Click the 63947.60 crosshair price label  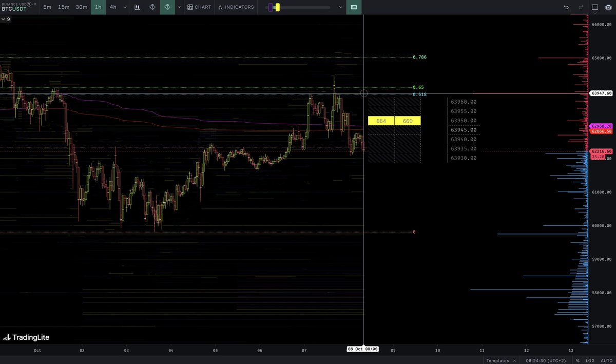click(x=601, y=93)
